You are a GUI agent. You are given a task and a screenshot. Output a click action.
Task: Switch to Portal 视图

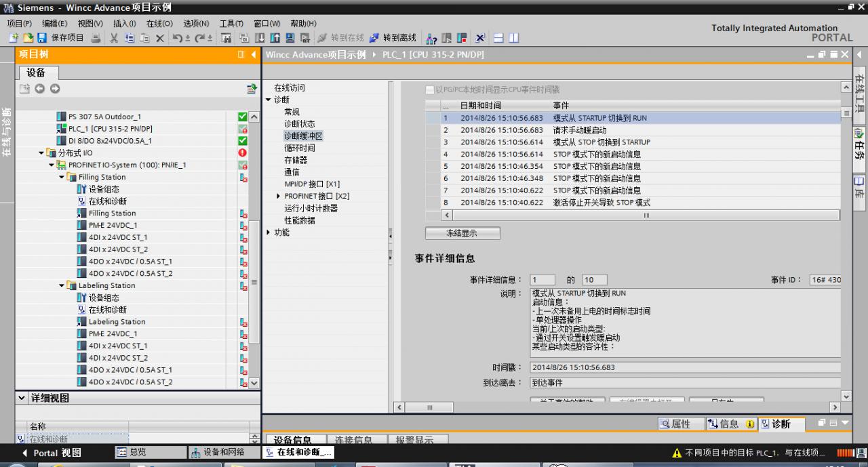tap(52, 453)
